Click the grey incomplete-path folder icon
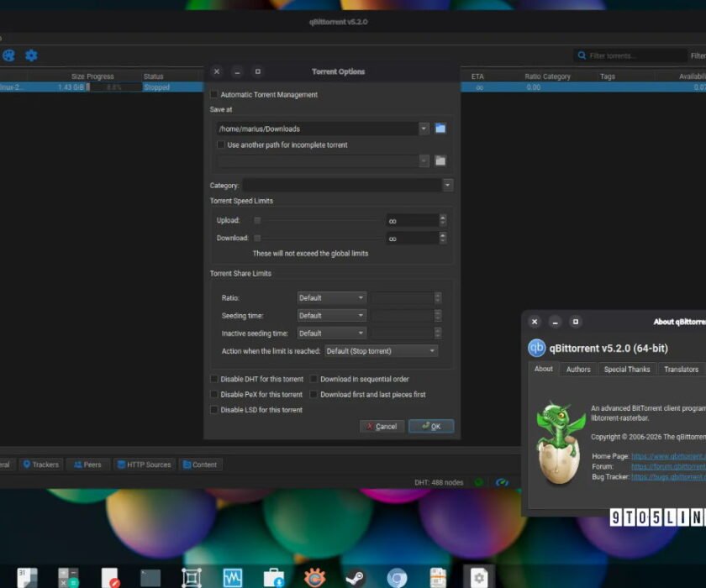706x588 pixels. [x=440, y=160]
